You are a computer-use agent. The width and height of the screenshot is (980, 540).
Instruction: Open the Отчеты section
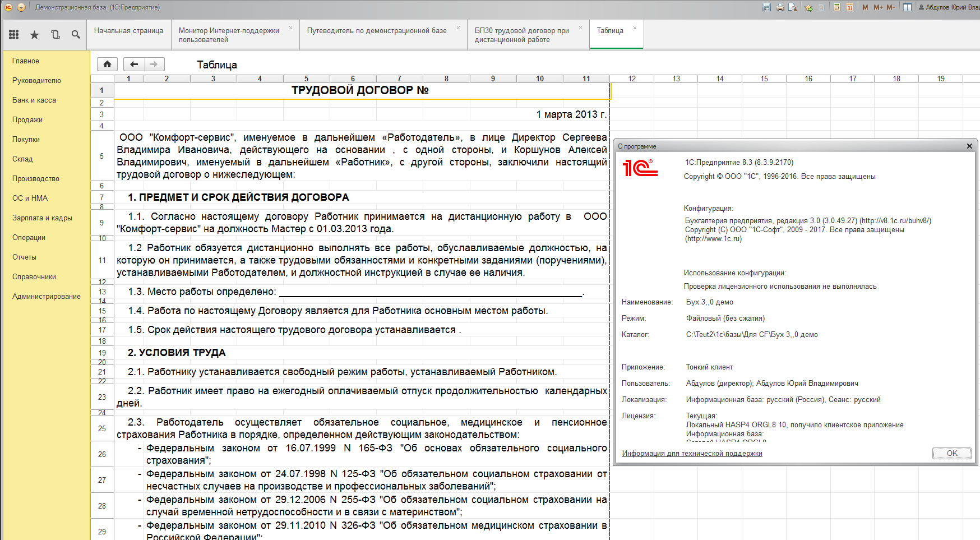24,257
